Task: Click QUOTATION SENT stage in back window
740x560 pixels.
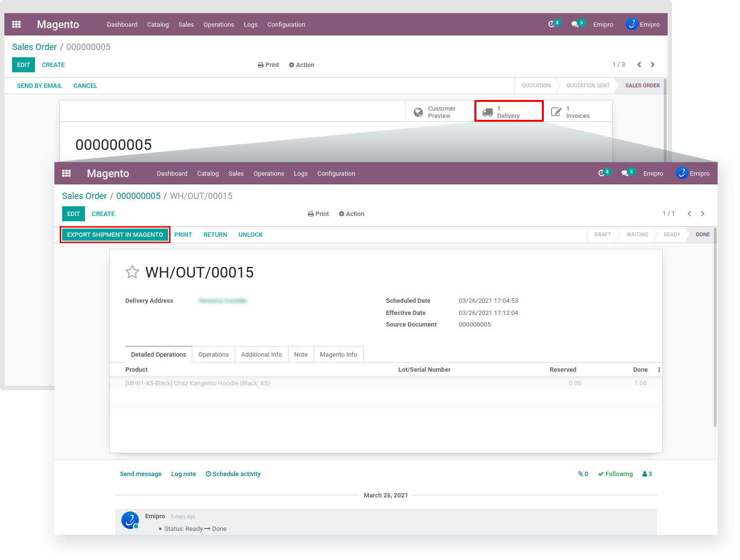Action: tap(588, 85)
